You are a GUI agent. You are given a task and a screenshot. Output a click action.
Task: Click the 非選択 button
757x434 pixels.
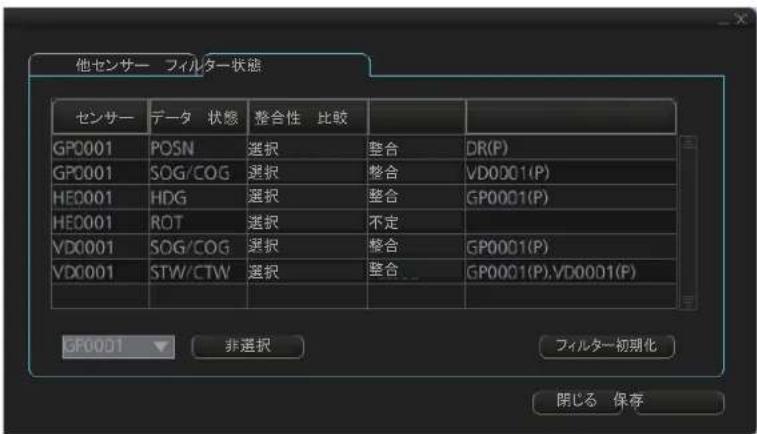pyautogui.click(x=248, y=346)
